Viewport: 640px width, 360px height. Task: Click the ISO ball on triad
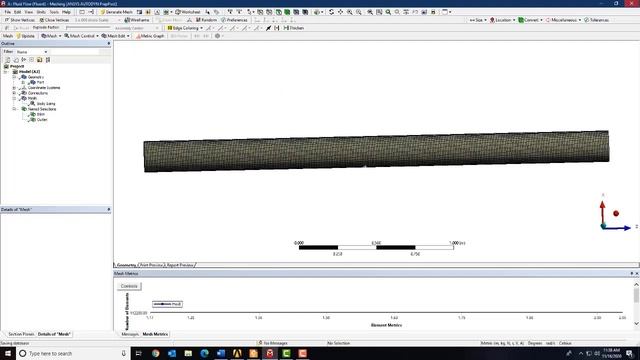pos(616,213)
